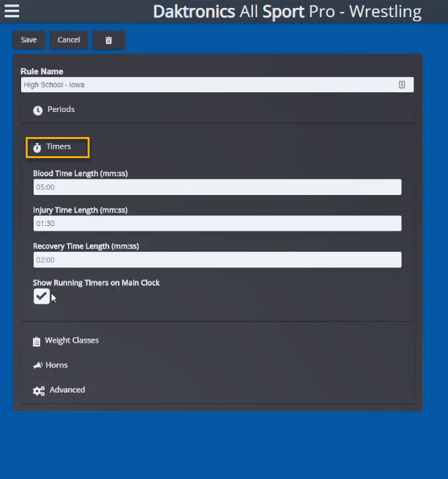Screen dimensions: 448x479
Task: Expand the Horns section
Action: [x=57, y=365]
